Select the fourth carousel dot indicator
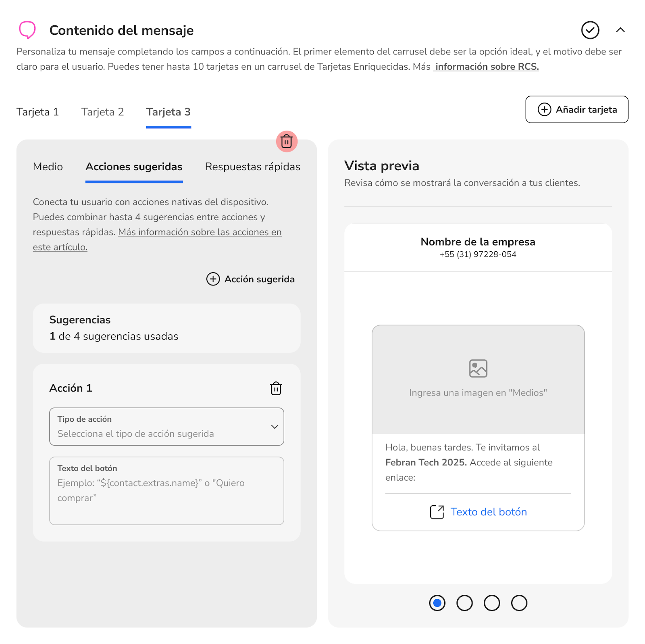Image resolution: width=645 pixels, height=644 pixels. pos(519,603)
